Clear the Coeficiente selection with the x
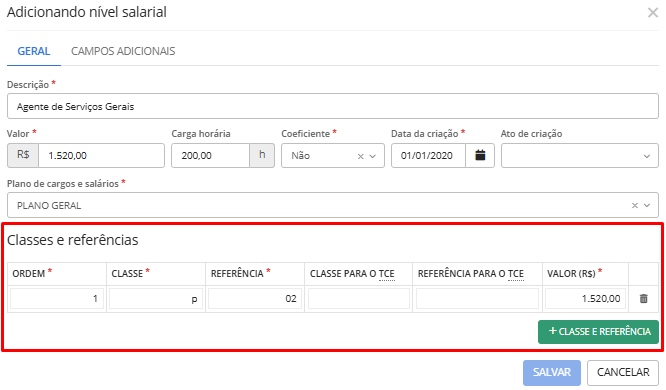The image size is (666, 390). pyautogui.click(x=361, y=156)
